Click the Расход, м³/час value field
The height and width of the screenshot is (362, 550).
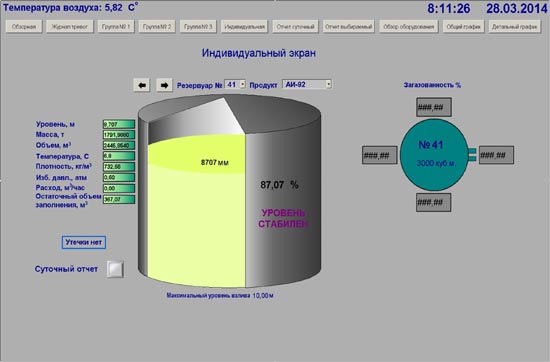click(119, 188)
